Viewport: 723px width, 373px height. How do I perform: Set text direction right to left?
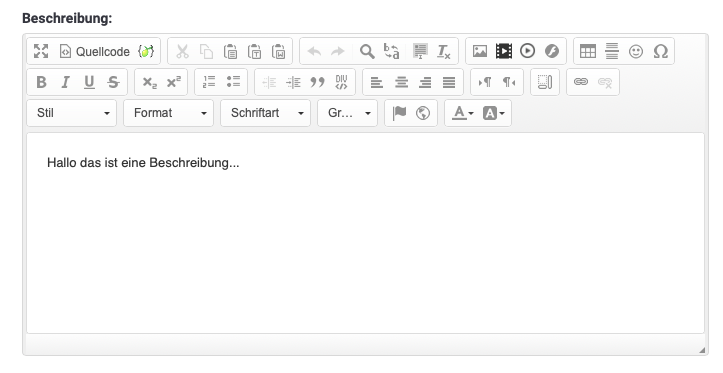point(509,82)
